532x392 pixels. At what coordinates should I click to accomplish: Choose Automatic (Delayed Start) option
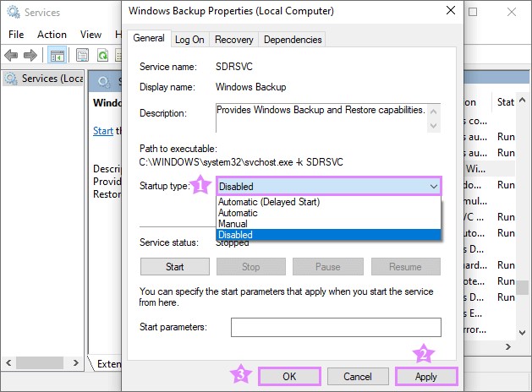[269, 202]
